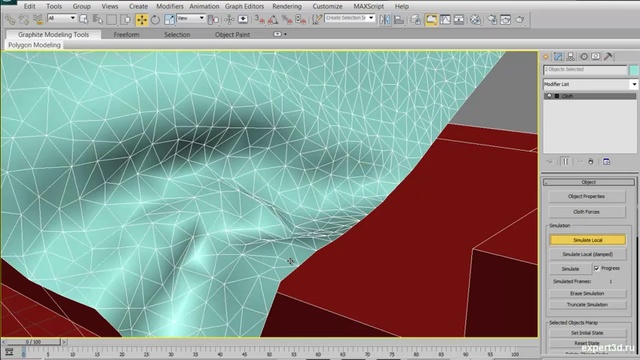
Task: Open Create Selection Set dropdown
Action: (350, 18)
